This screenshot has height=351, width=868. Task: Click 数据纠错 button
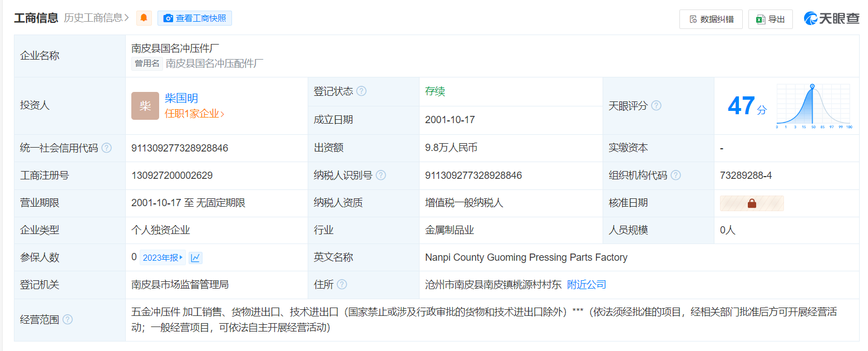pos(711,19)
